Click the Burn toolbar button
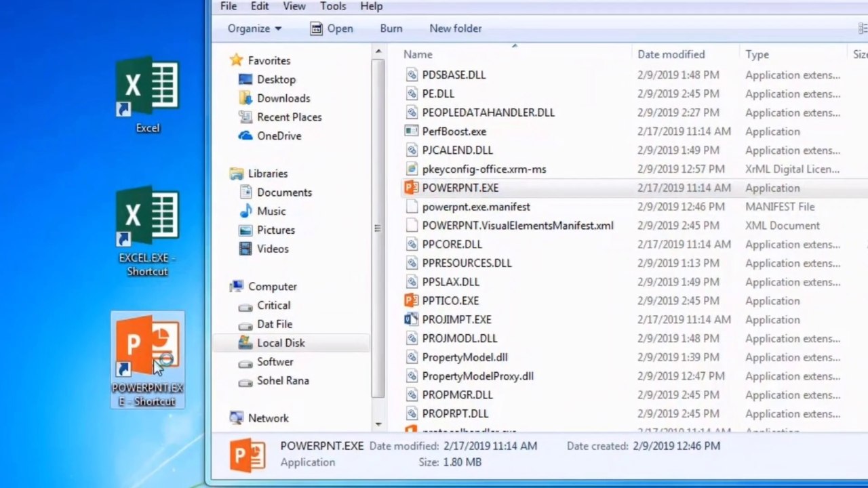The width and height of the screenshot is (868, 488). coord(391,28)
